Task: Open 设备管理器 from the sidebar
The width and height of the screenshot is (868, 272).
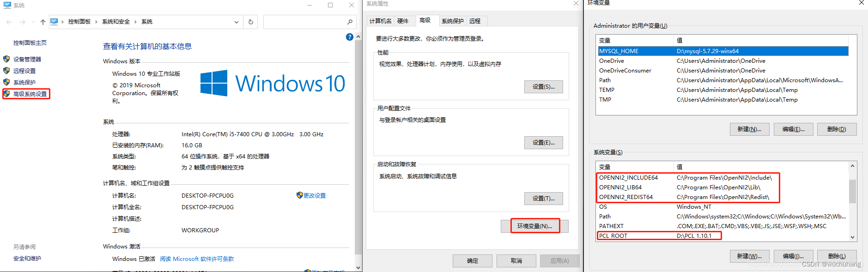Action: coord(27,59)
